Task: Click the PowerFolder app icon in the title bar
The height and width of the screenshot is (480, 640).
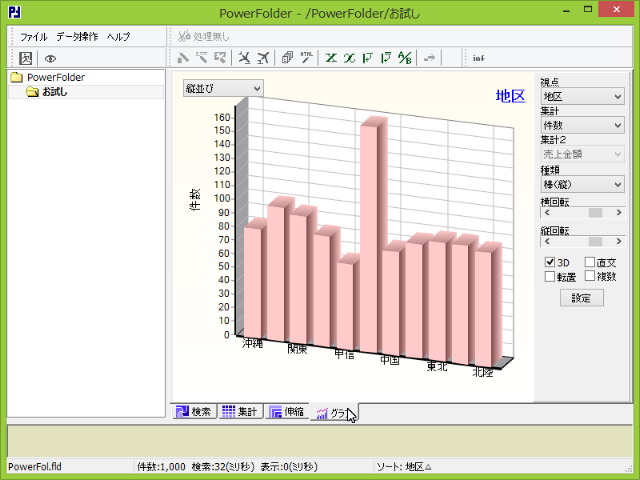Action: tap(15, 12)
